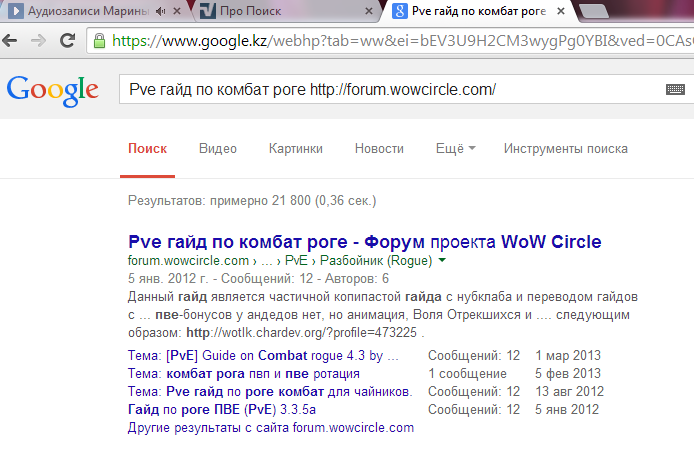Image resolution: width=694 pixels, height=463 pixels.
Task: Expand the Ещё dropdown menu
Action: point(455,149)
